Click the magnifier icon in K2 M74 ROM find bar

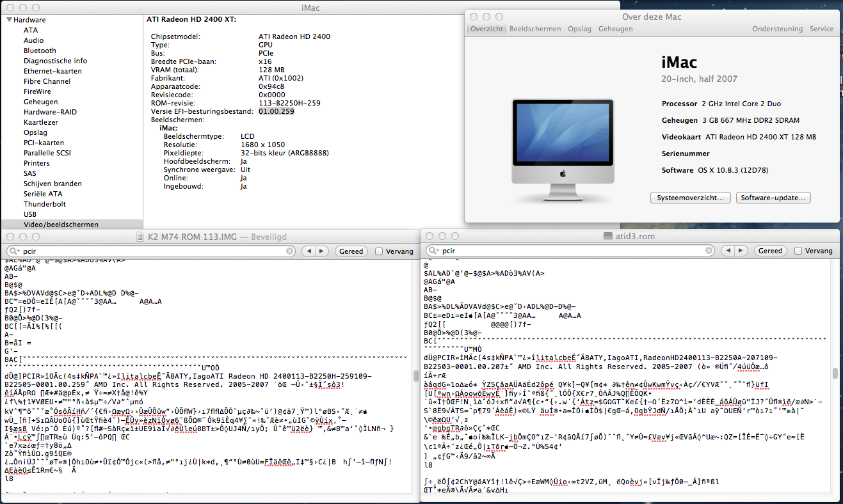tap(15, 251)
